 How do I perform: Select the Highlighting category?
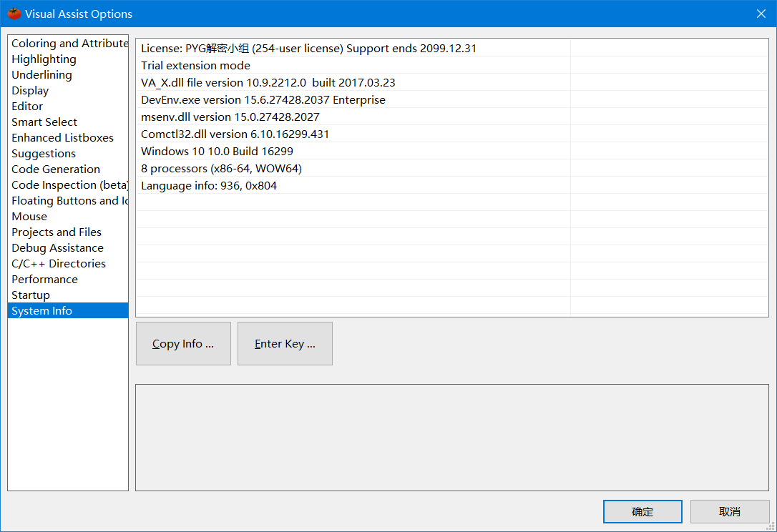coord(69,59)
